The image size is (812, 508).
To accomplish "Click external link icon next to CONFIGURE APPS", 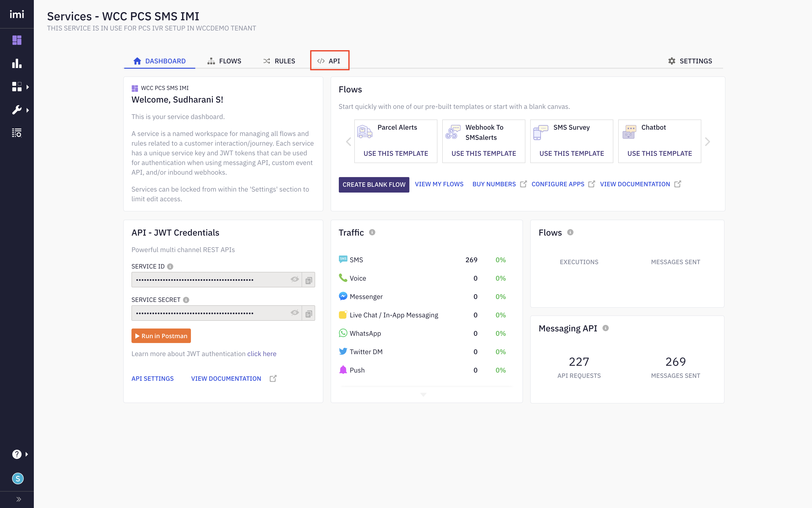I will (x=592, y=184).
